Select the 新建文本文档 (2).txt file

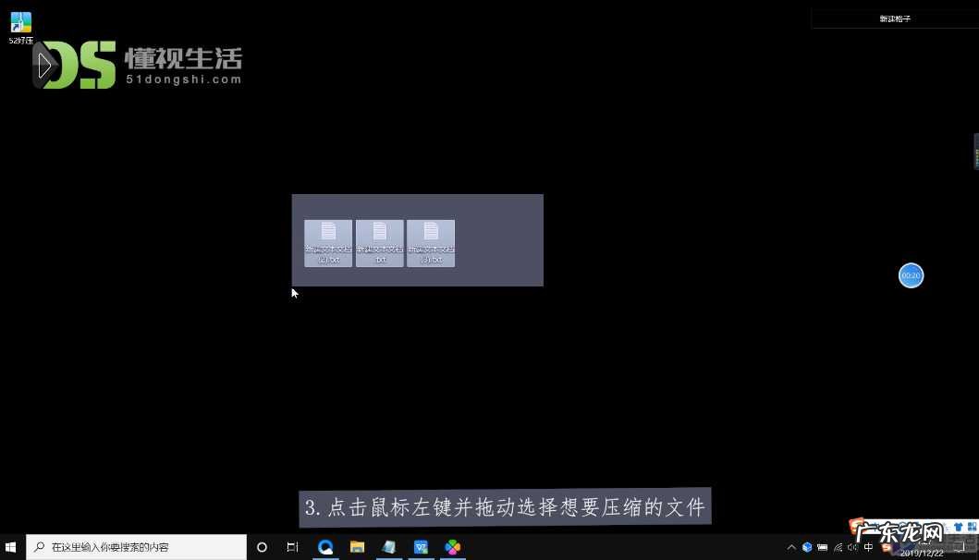(327, 242)
